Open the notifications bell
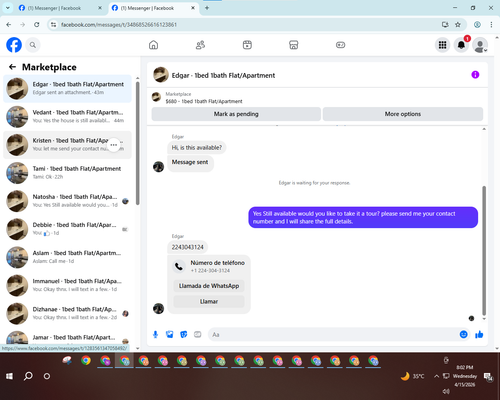This screenshot has width=500, height=400. tap(461, 45)
